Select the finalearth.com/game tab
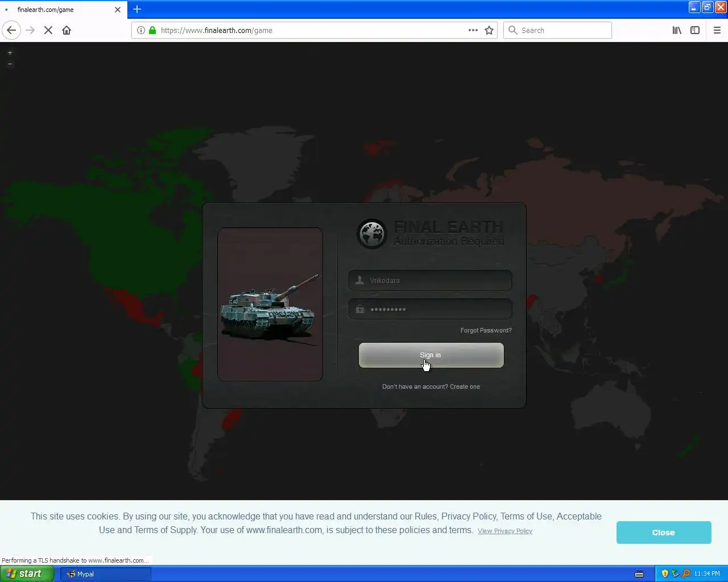This screenshot has height=582, width=728. coord(64,10)
